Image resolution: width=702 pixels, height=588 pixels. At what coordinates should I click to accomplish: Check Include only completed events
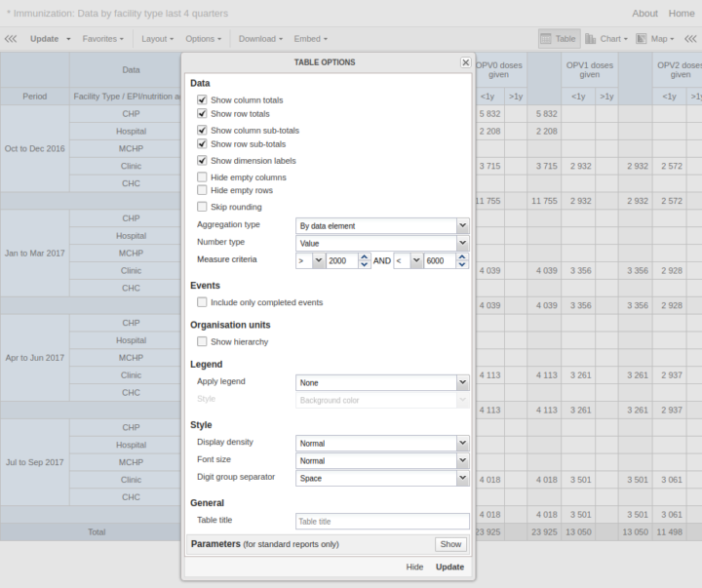click(x=202, y=302)
